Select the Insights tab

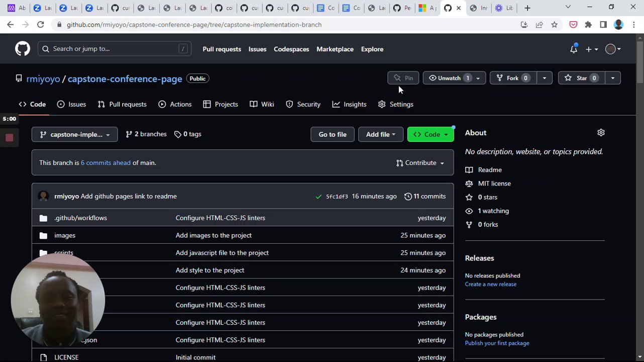click(x=350, y=104)
